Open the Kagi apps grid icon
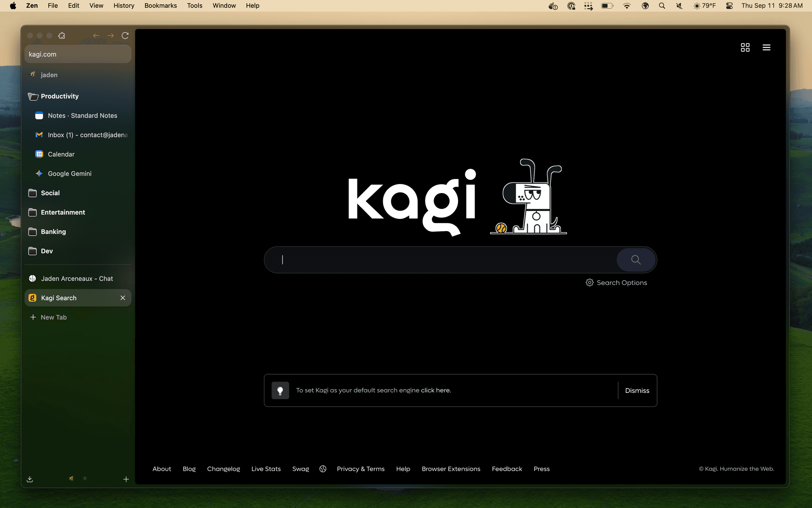The width and height of the screenshot is (812, 508). tap(745, 47)
